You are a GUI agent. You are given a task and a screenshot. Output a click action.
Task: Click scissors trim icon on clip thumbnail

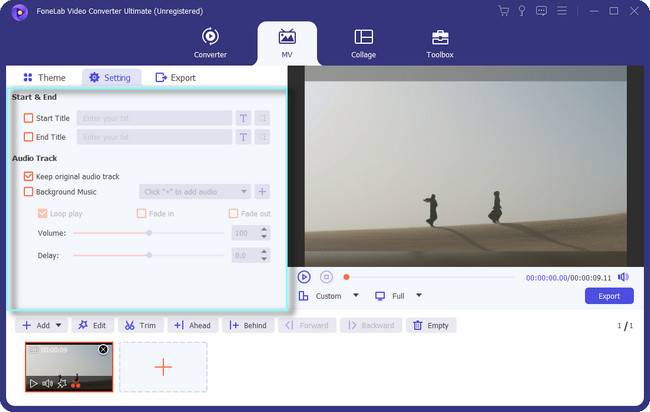(x=75, y=384)
